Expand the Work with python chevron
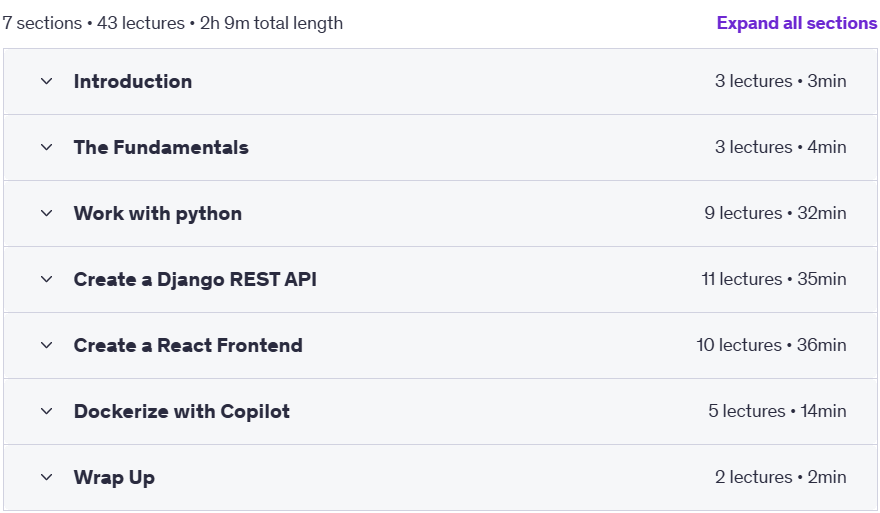The height and width of the screenshot is (513, 880). [x=47, y=213]
